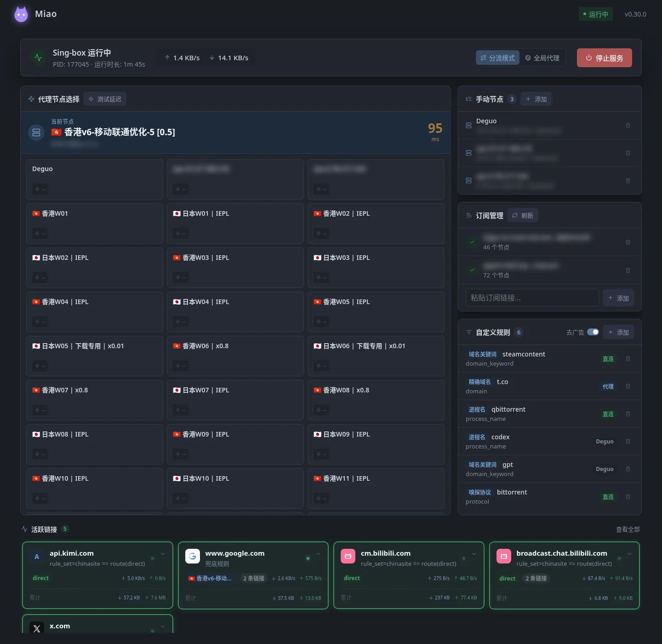This screenshot has height=644, width=662.
Task: Focus the 粘贴订阅链接 input field
Action: 532,298
